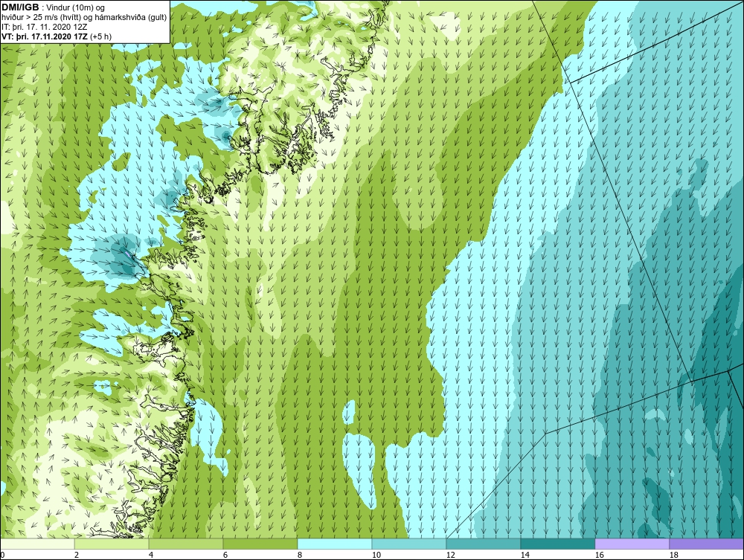The height and width of the screenshot is (560, 744).
Task: Pick the pale cyan 8–10 m/s legend swatch
Action: 335,544
